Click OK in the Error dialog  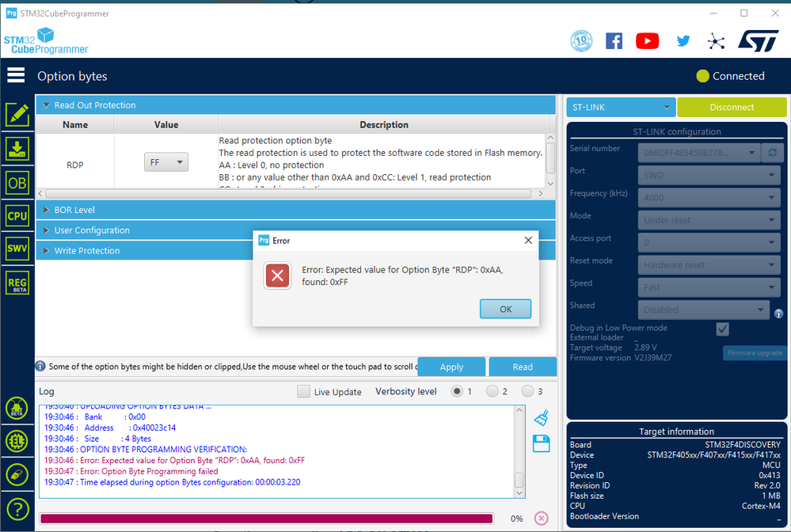click(505, 309)
